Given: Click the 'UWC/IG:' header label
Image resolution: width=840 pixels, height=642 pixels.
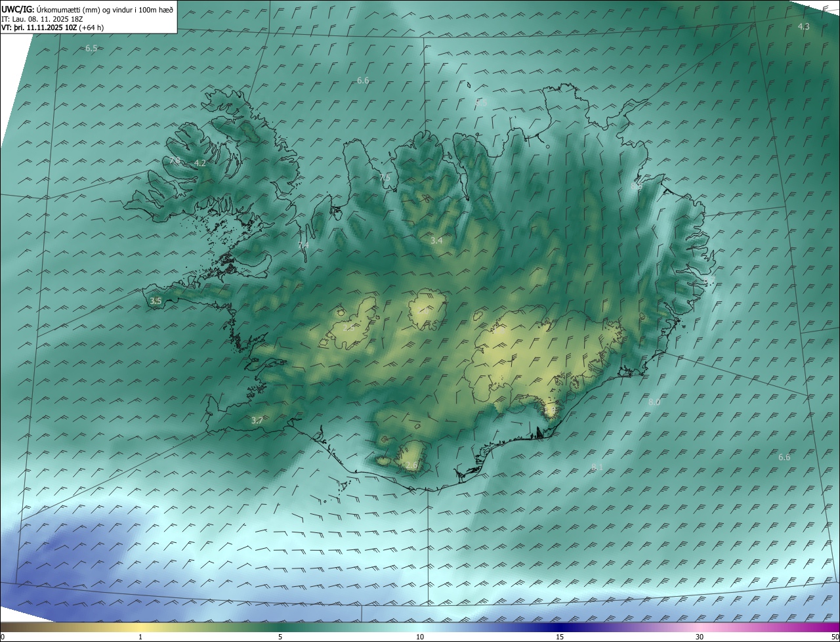Looking at the screenshot, I should [18, 9].
